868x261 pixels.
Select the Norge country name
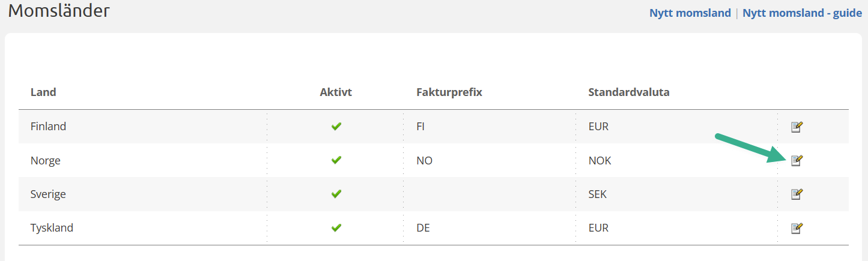[x=46, y=161]
